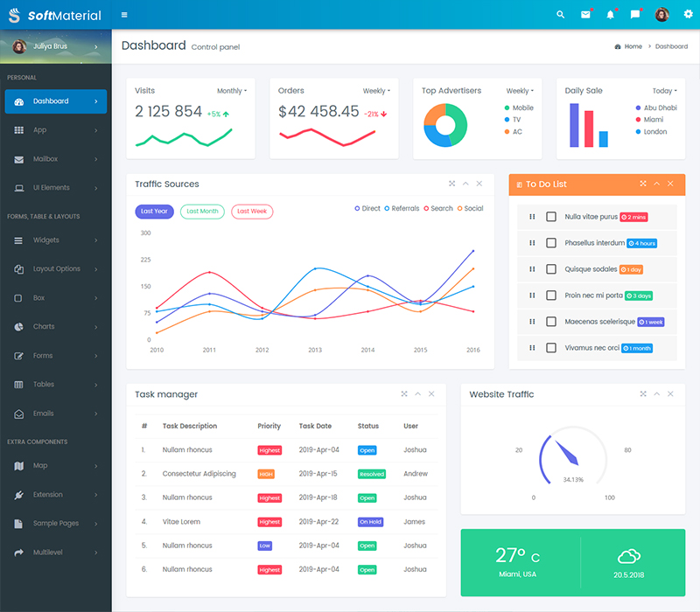Mark 'Vivamus nec orci' checkbox as done

tap(551, 348)
